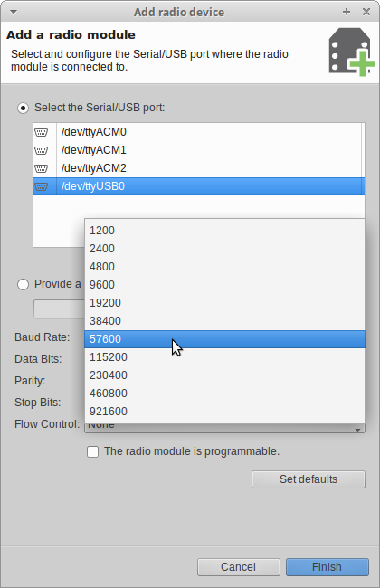Image resolution: width=380 pixels, height=588 pixels.
Task: Pick the 57600 baud rate option
Action: pos(224,339)
